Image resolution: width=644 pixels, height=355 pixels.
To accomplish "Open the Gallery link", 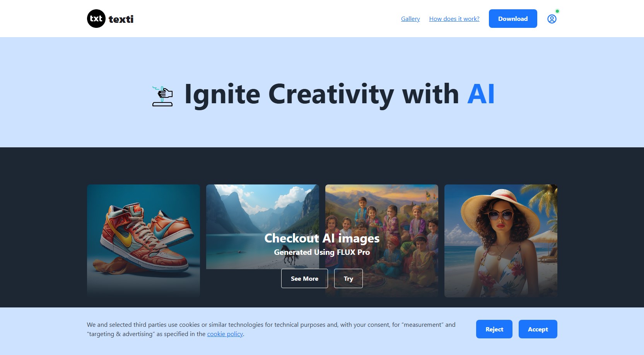I will click(410, 19).
